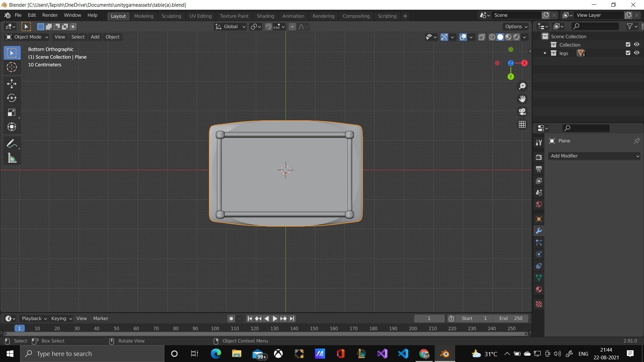Viewport: 644px width, 362px height.
Task: Open Physics properties tab
Action: 539,254
